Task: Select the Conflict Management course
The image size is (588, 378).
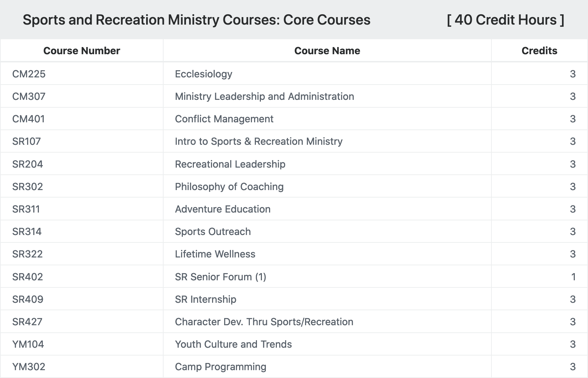Action: 224,119
